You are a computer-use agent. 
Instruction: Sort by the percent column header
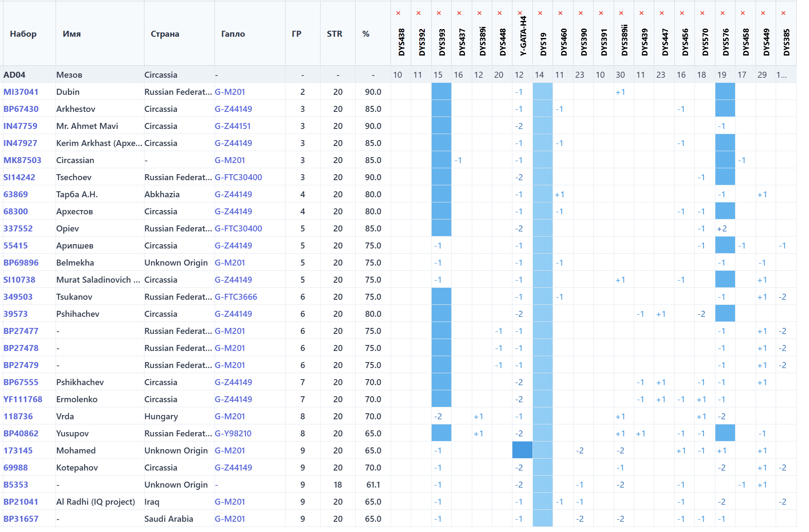click(x=366, y=34)
